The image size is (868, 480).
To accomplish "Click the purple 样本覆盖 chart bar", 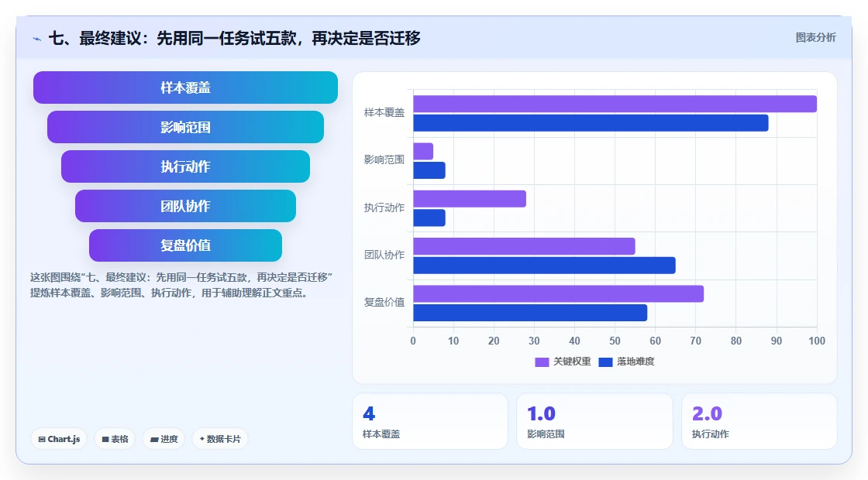I will click(x=615, y=104).
